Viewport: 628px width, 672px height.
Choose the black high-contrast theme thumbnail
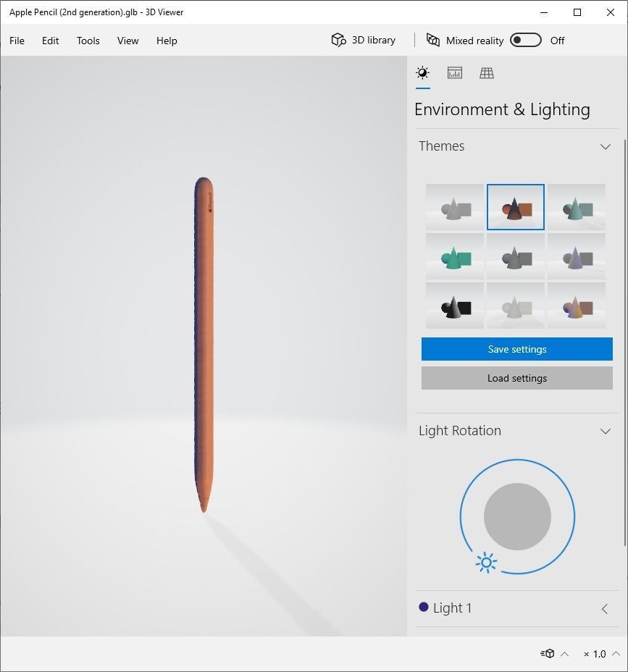click(x=455, y=306)
